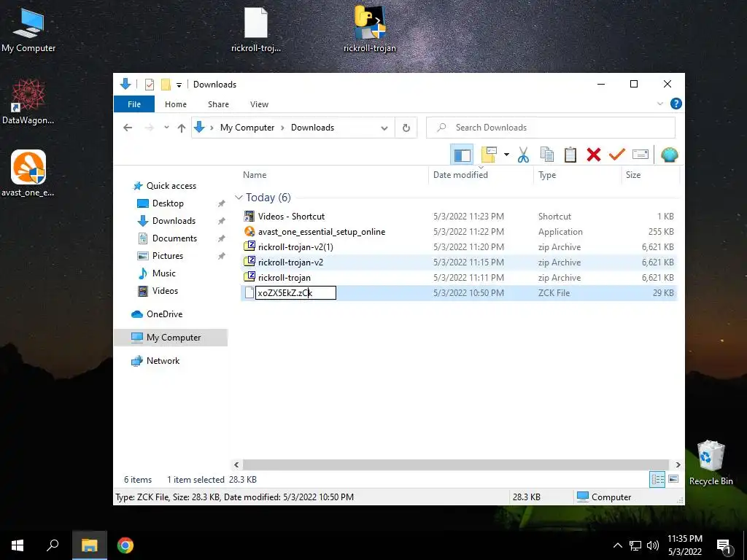Click the shell globe icon in toolbar
The height and width of the screenshot is (560, 747).
(x=670, y=155)
